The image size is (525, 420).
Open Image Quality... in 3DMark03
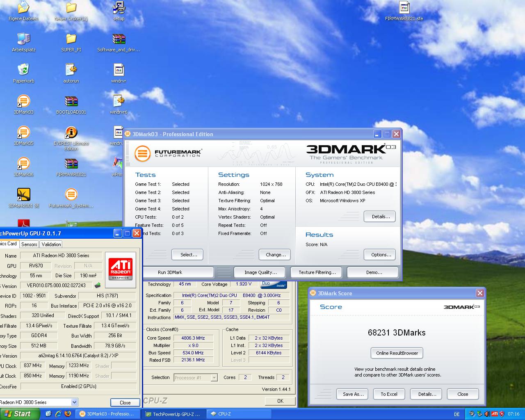260,272
